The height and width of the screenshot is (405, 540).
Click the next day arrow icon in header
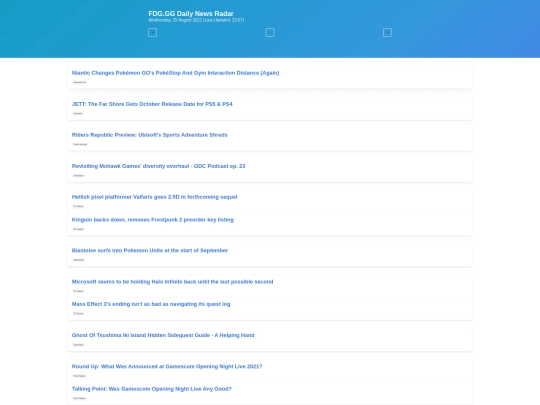click(387, 32)
